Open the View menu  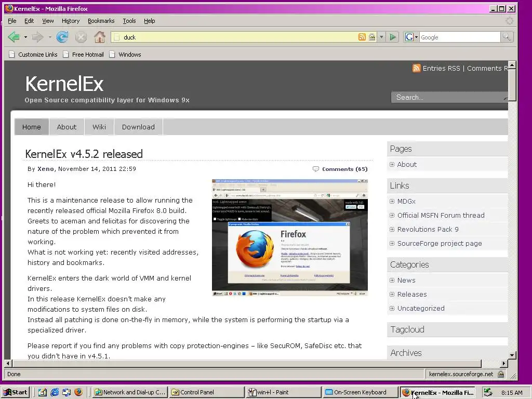[48, 21]
